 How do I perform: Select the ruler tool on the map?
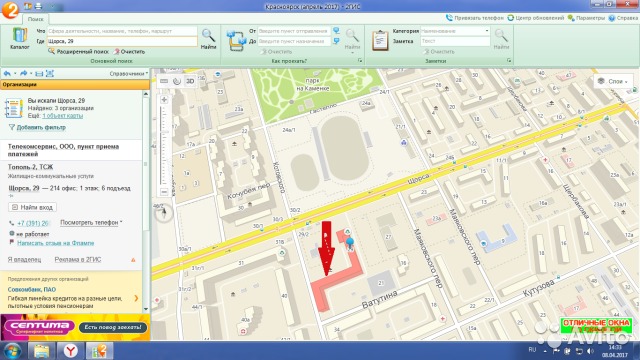click(164, 81)
